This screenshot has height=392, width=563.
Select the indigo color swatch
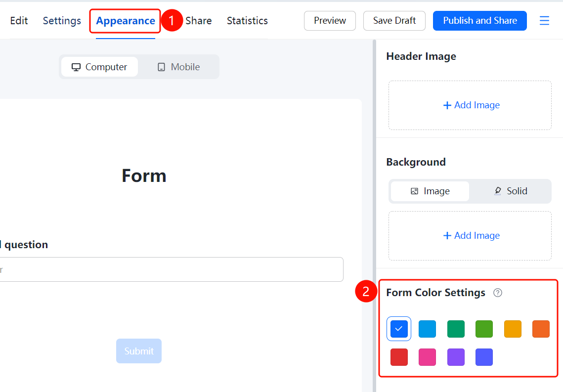(x=484, y=357)
